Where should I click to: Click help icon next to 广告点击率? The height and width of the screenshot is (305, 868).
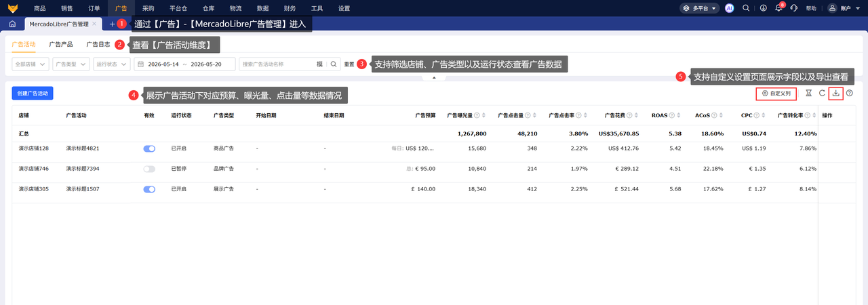point(578,115)
